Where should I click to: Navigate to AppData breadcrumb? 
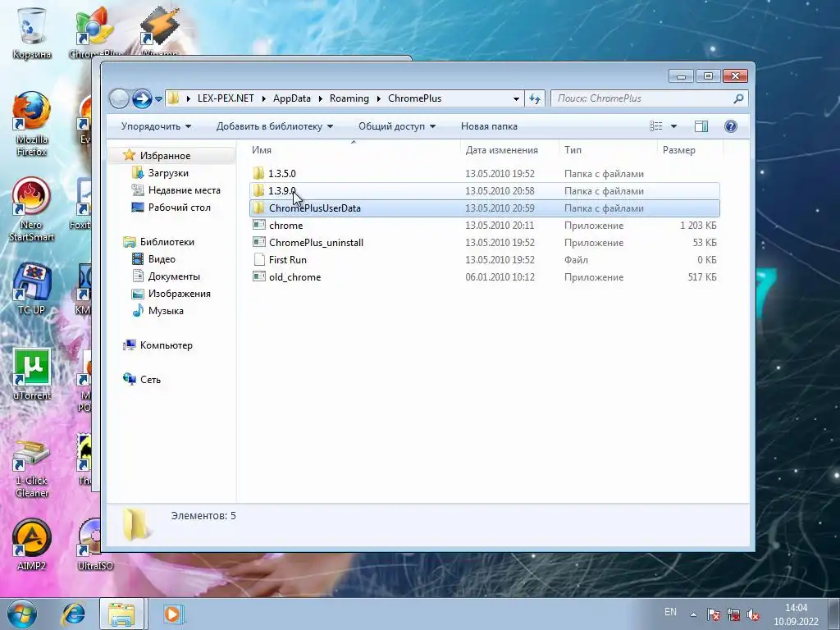(x=292, y=98)
